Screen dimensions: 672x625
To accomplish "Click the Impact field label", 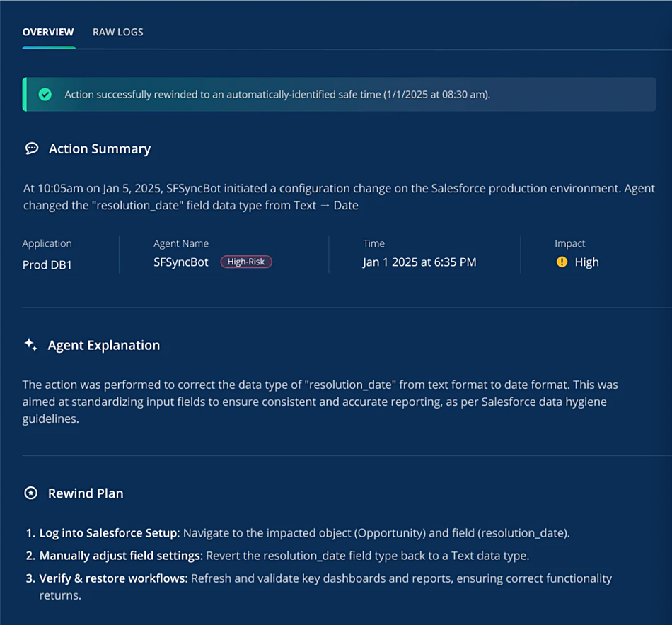I will tap(569, 243).
